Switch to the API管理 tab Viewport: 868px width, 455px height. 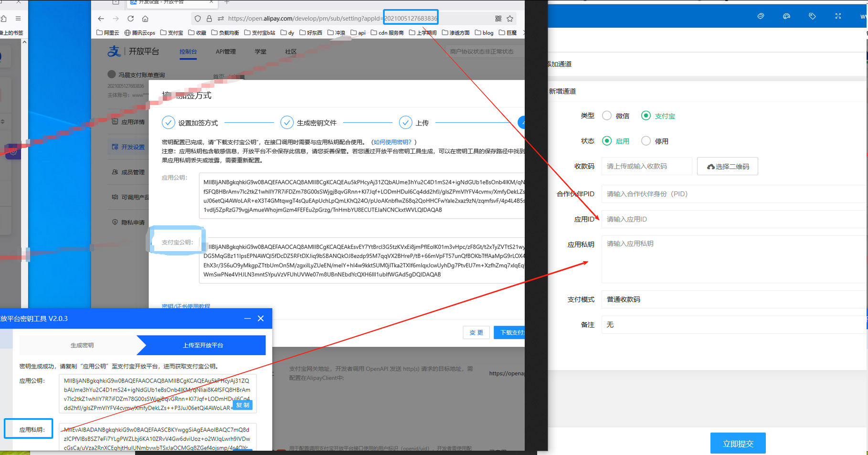[226, 52]
